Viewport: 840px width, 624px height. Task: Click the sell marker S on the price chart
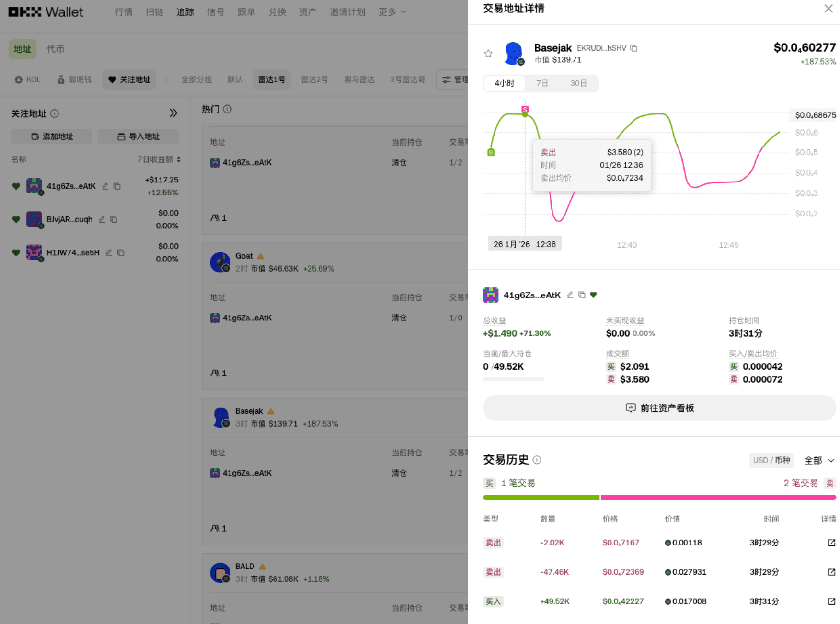(x=525, y=109)
